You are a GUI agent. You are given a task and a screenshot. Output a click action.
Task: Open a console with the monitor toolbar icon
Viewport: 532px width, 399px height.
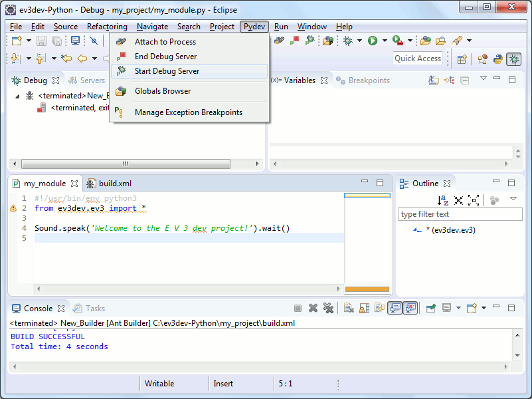75,41
